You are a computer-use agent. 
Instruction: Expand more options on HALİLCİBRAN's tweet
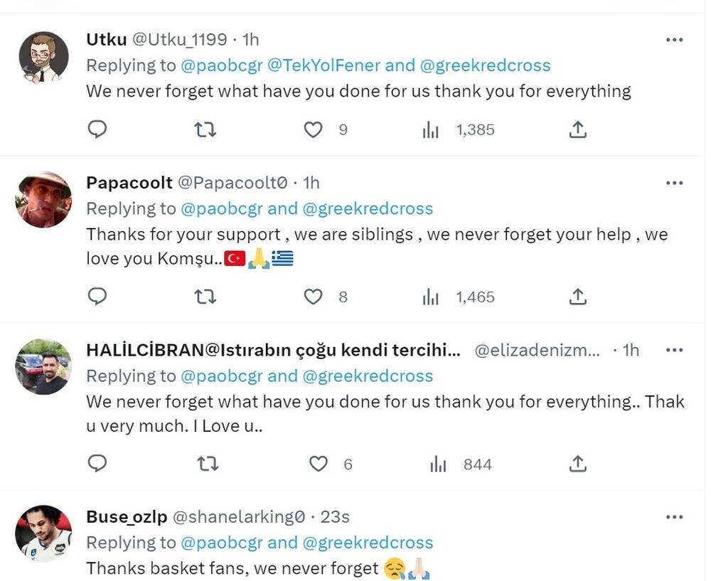(674, 350)
